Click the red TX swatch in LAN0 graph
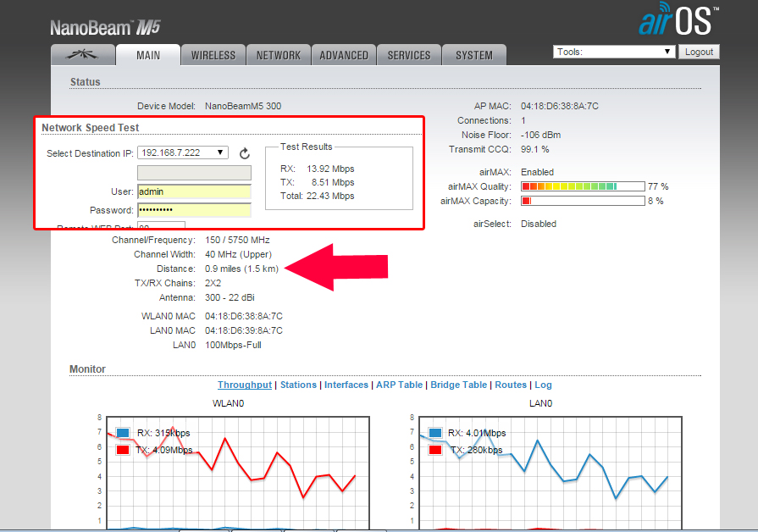This screenshot has width=758, height=532. [435, 450]
